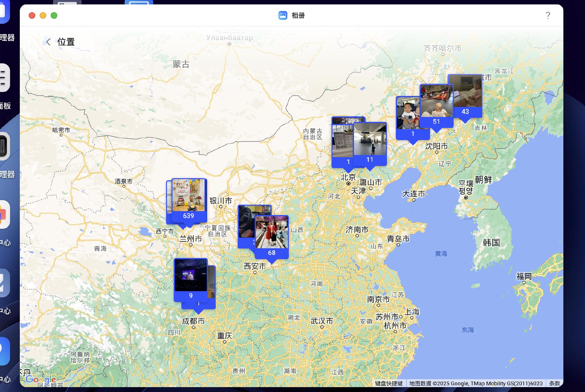The image size is (585, 392).
Task: Open the baby photo cluster near 沈阳市
Action: tap(408, 118)
